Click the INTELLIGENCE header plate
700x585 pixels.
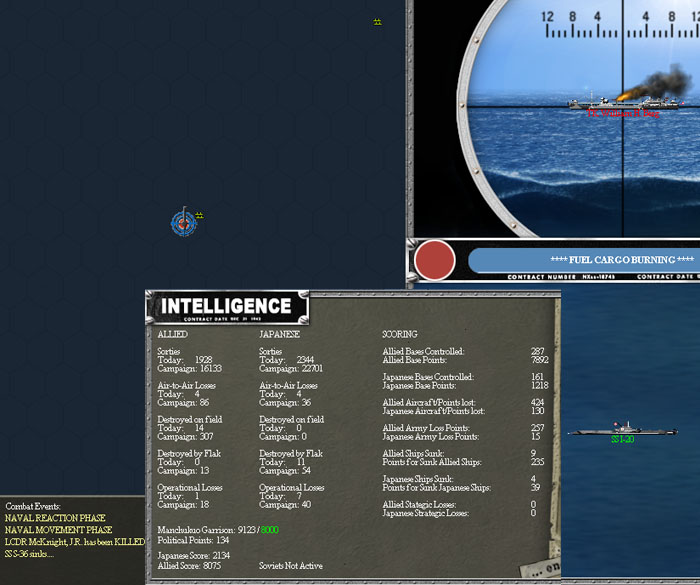pos(227,307)
